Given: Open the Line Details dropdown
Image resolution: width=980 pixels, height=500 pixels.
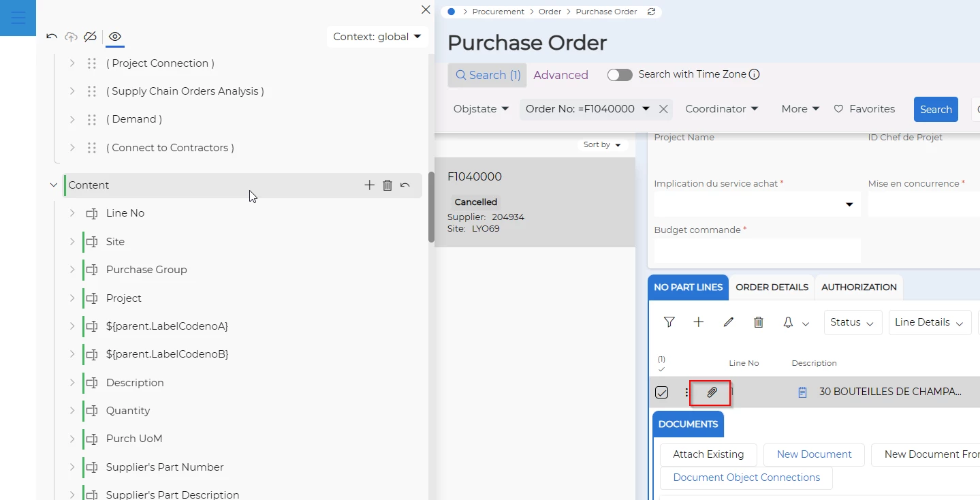Looking at the screenshot, I should (930, 322).
